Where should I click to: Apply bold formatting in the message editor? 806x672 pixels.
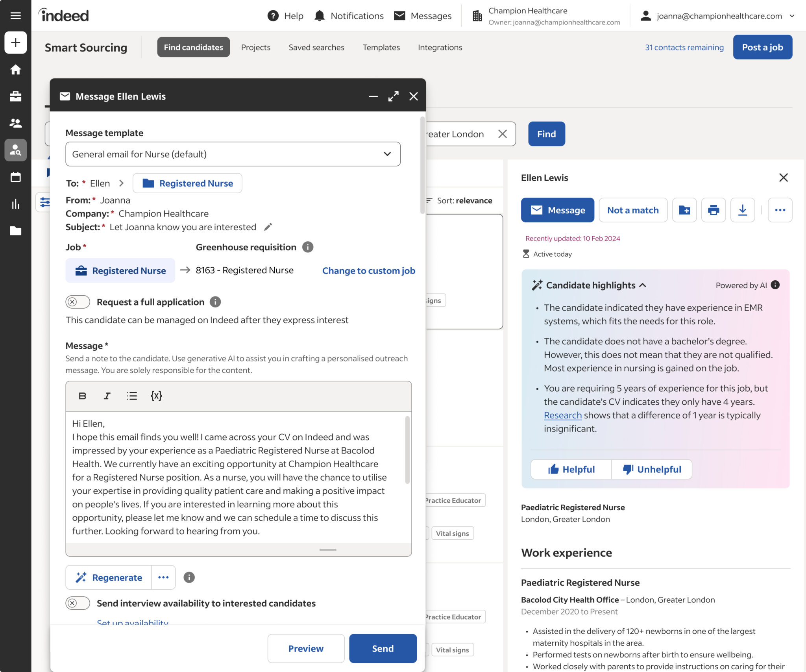coord(82,396)
